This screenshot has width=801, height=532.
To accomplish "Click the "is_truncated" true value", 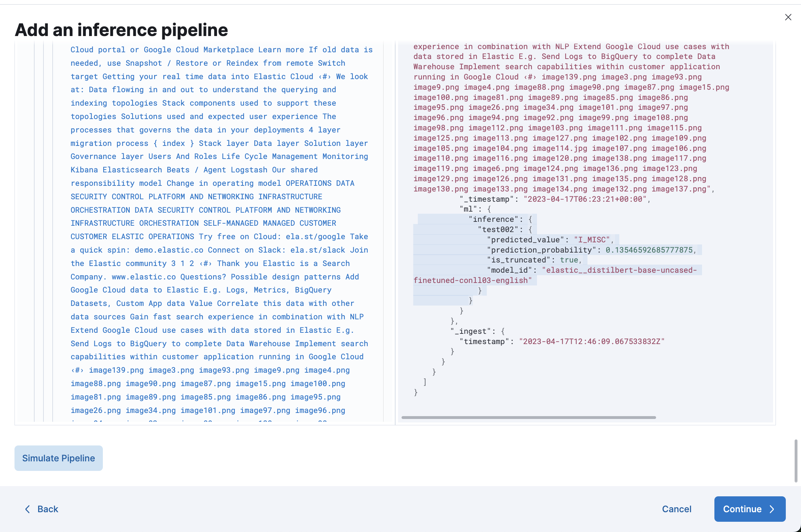I will click(x=569, y=260).
